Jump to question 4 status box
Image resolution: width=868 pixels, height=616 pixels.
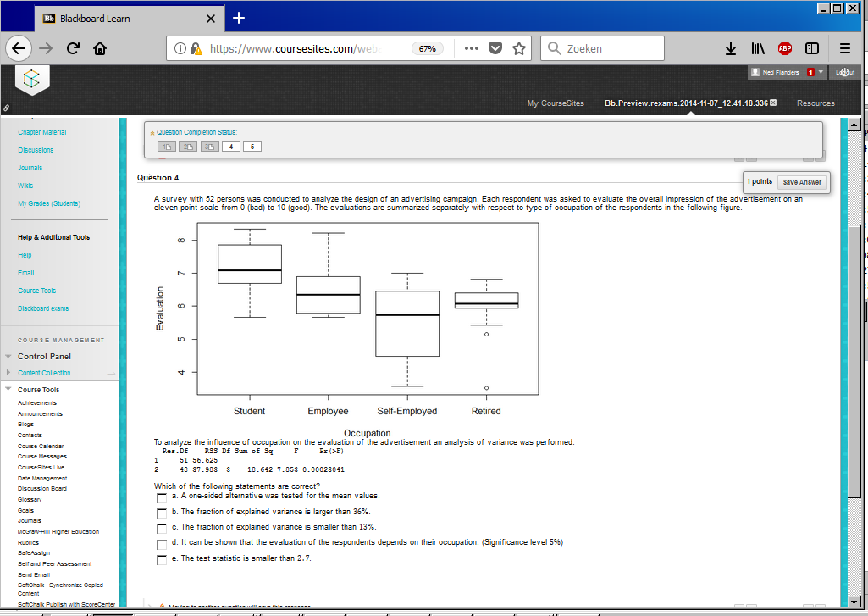coord(231,147)
